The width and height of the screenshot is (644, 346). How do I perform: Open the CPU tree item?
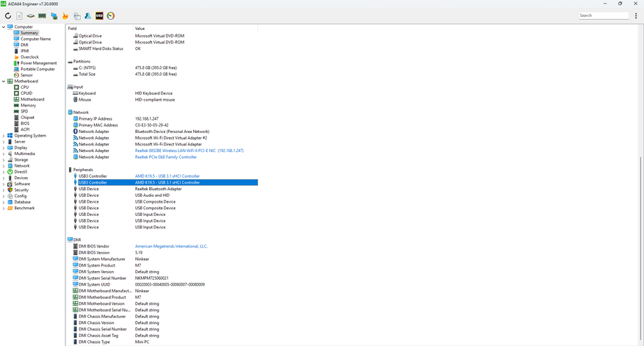pos(25,87)
